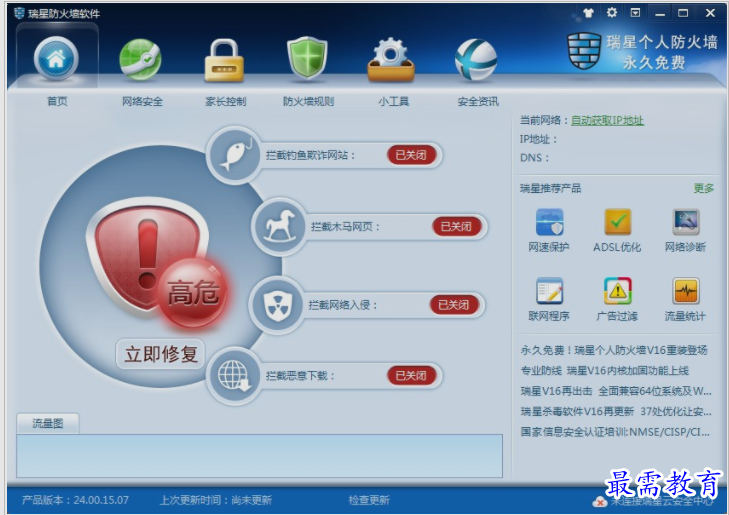Expand 更多 recommended products
Screen dimensions: 729x515
(x=703, y=188)
